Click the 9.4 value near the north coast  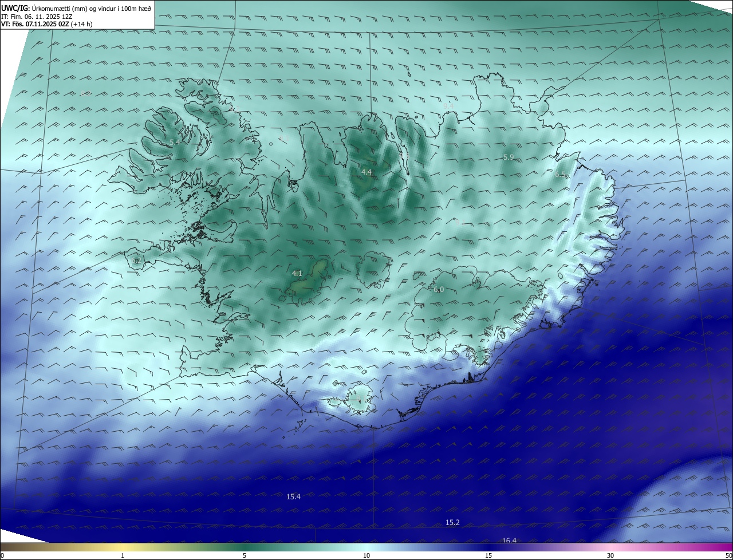(x=448, y=106)
